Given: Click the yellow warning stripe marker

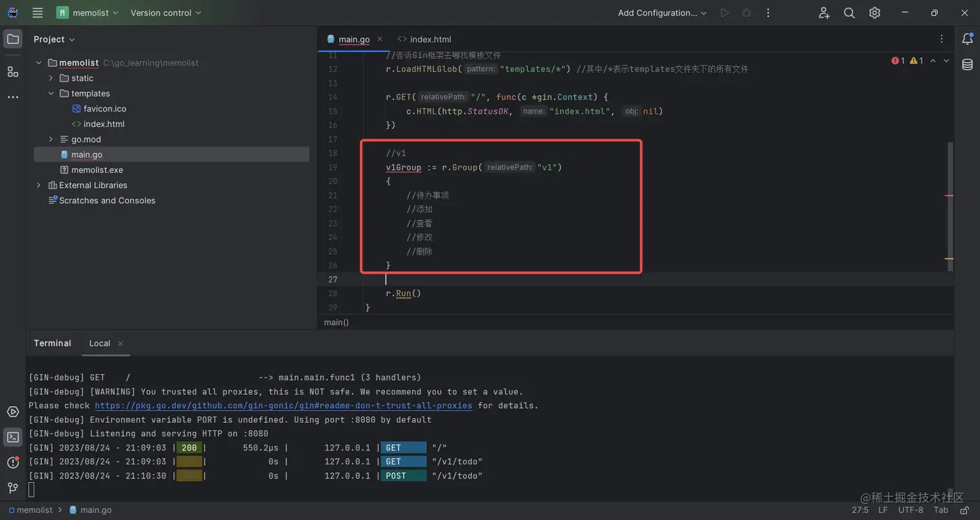Looking at the screenshot, I should (x=949, y=258).
